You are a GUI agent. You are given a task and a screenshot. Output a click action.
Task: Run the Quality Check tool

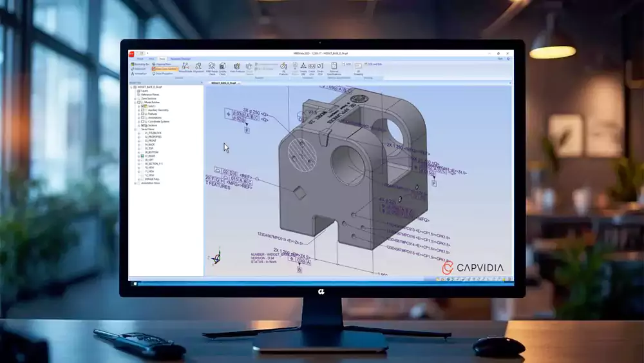(x=223, y=68)
